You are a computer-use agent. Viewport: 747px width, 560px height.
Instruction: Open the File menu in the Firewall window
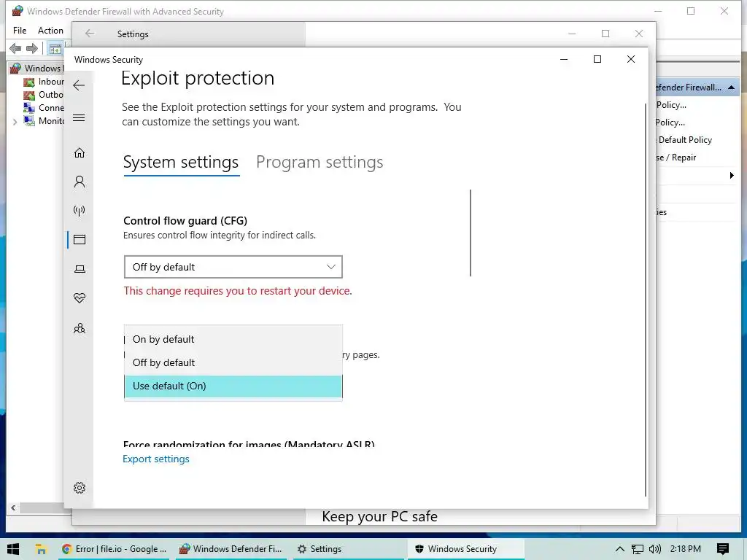tap(20, 31)
